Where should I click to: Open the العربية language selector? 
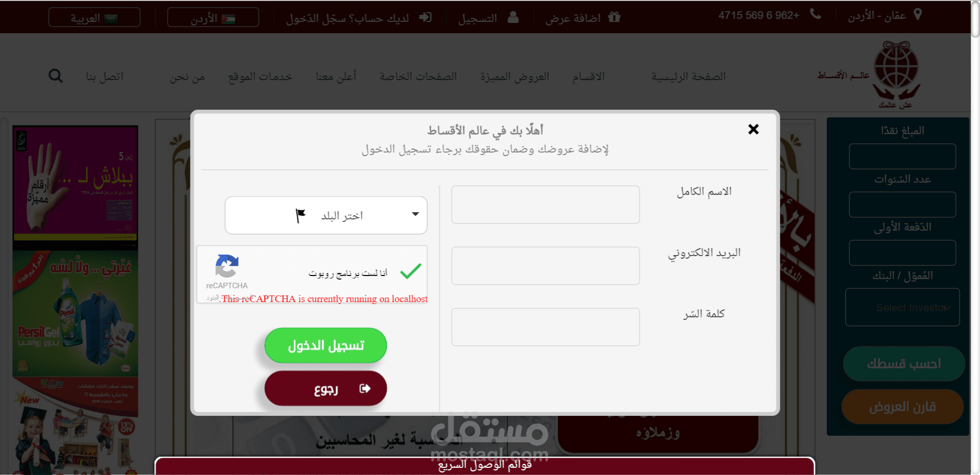click(x=94, y=17)
